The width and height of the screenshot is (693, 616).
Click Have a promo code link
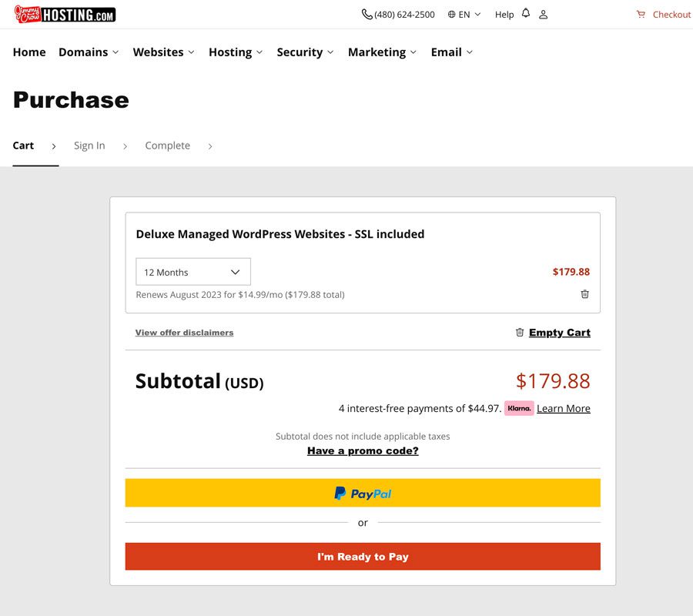363,450
